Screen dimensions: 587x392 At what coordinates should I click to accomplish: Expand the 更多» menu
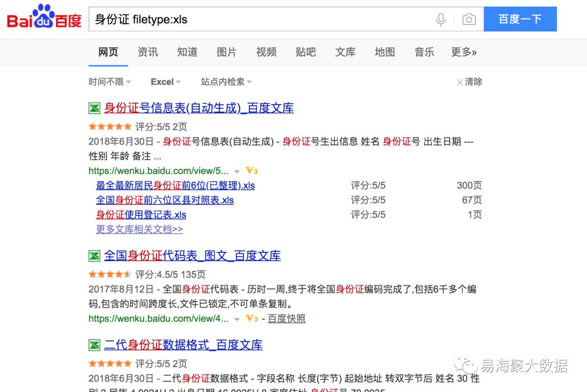pos(464,52)
